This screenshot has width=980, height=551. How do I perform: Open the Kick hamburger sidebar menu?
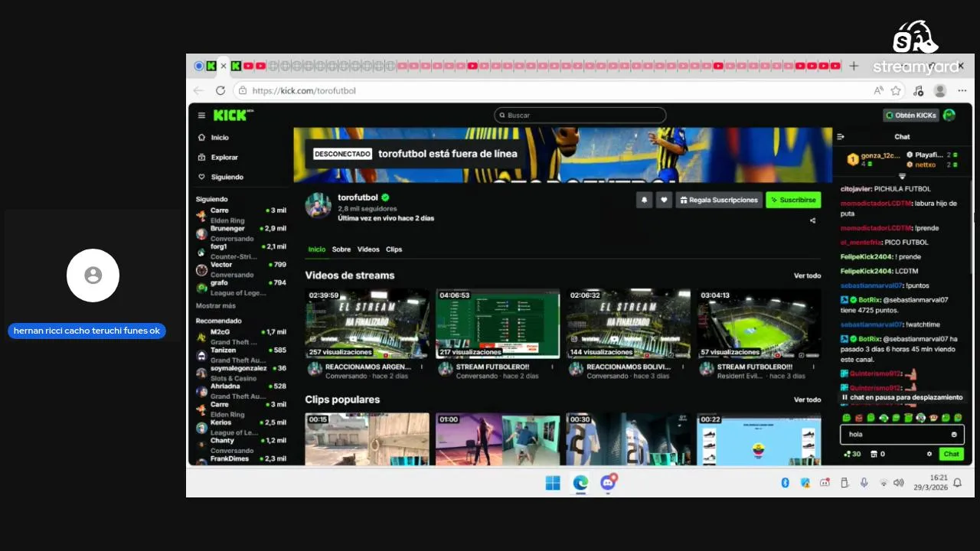(x=201, y=116)
